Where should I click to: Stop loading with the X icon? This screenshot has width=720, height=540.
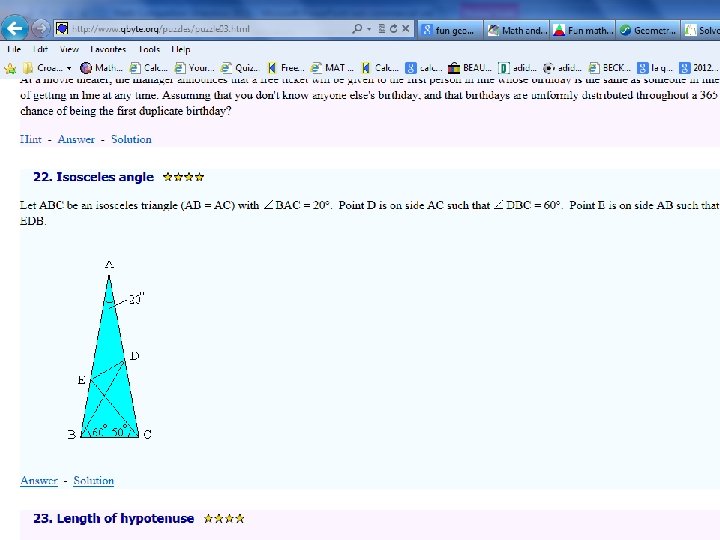click(x=405, y=28)
